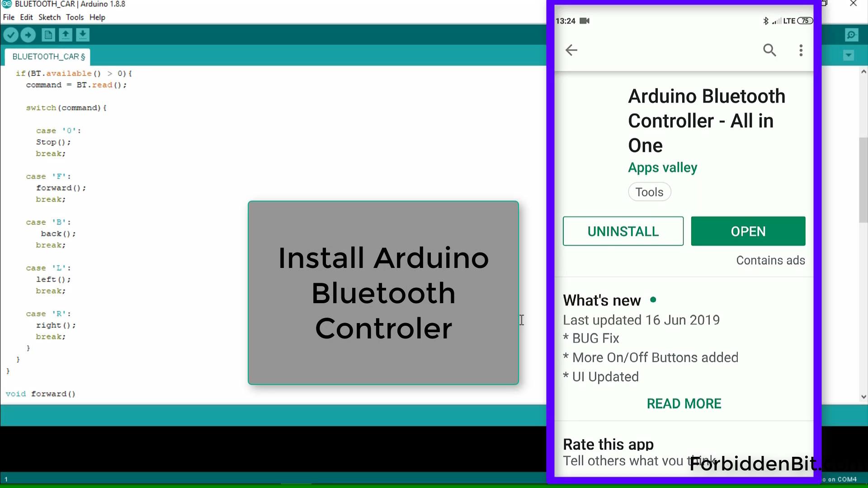868x488 pixels.
Task: Tap the Apps valley developer link
Action: coord(662,168)
